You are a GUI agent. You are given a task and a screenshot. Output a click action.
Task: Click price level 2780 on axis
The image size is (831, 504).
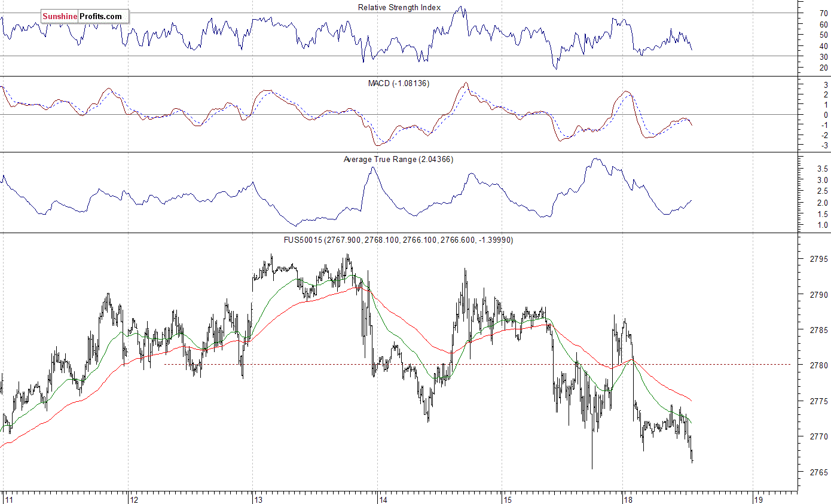point(818,365)
